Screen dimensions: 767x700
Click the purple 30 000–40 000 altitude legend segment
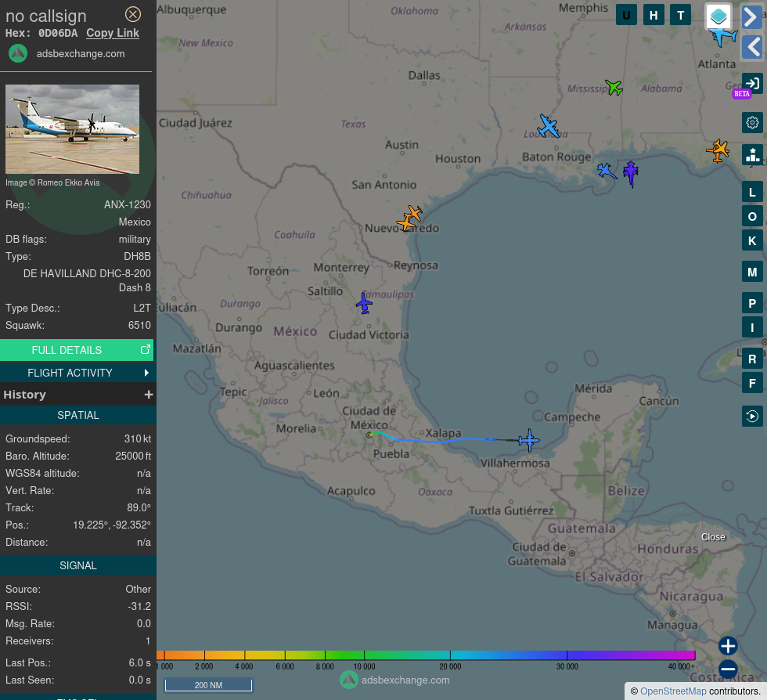631,655
